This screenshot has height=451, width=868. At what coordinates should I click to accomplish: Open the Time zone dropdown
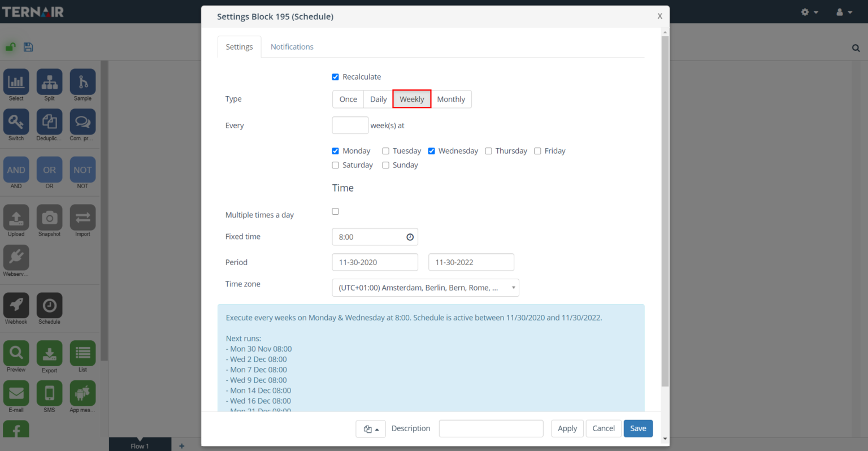[425, 288]
